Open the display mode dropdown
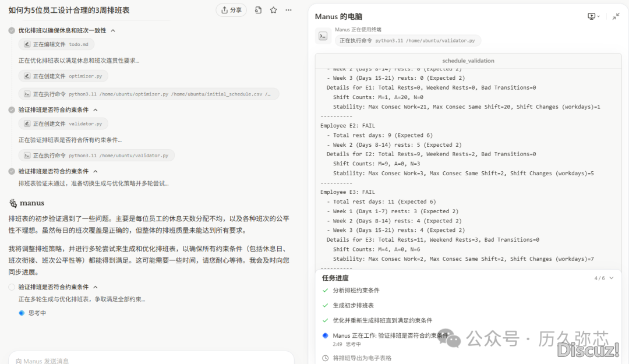The width and height of the screenshot is (629, 364). click(593, 16)
